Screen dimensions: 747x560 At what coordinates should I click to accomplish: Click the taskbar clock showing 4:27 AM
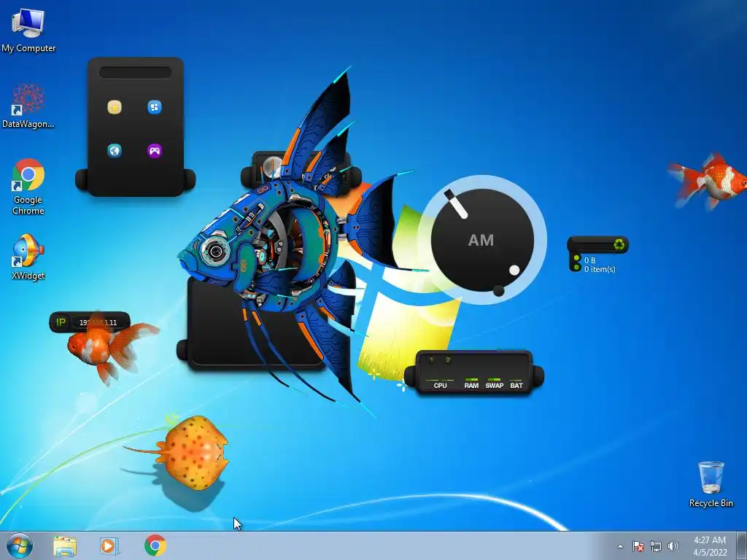(710, 545)
